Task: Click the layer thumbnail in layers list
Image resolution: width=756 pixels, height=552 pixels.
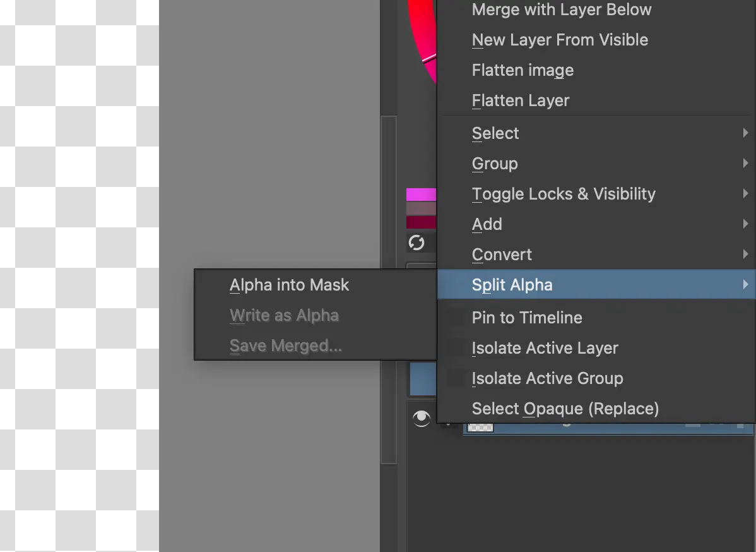Action: tap(481, 428)
